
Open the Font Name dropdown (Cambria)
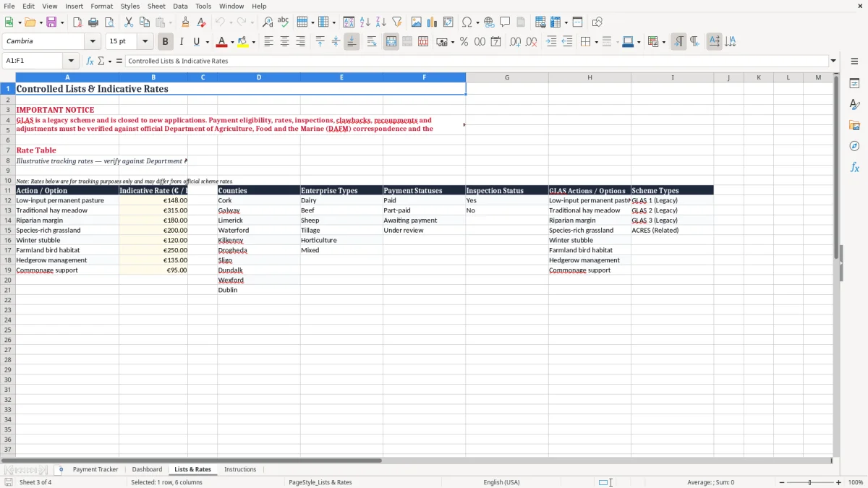point(93,41)
